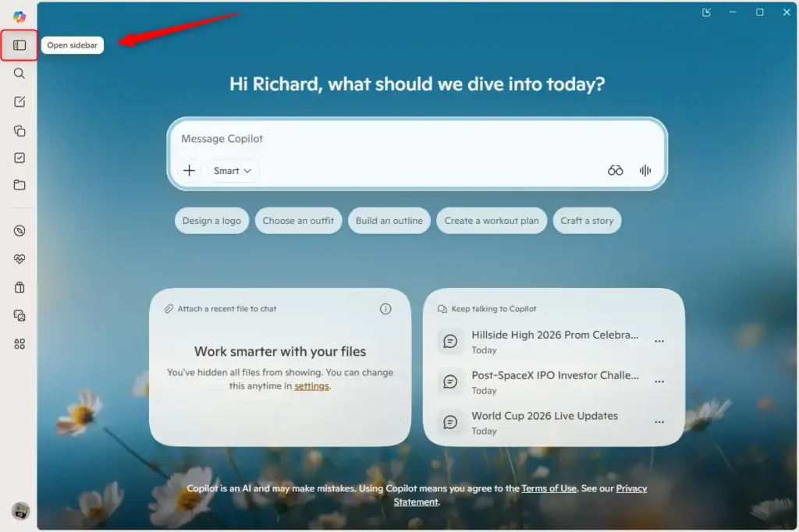Click chat icon beside World Cup 2026 conversation
This screenshot has width=799, height=532.
coord(450,422)
